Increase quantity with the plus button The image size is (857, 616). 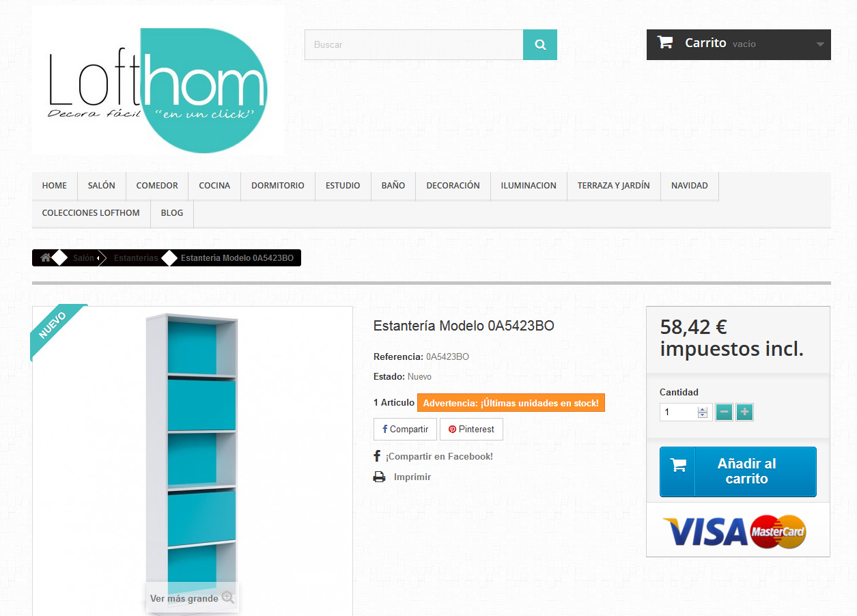(745, 412)
